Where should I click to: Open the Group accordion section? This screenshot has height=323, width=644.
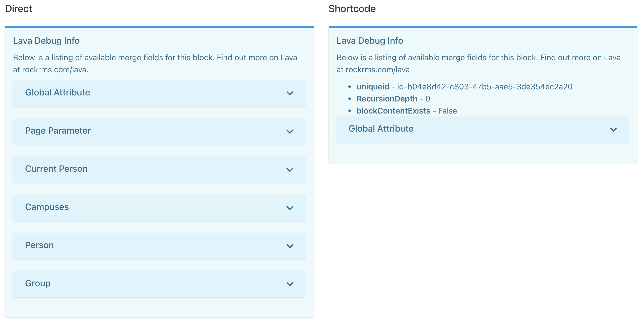[159, 284]
